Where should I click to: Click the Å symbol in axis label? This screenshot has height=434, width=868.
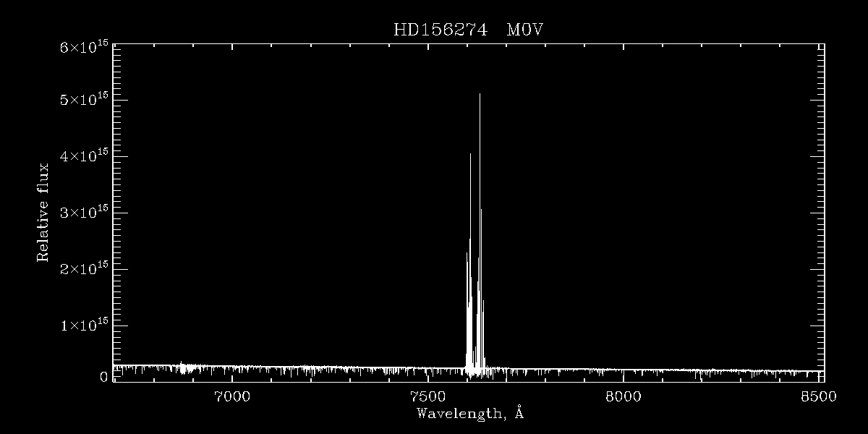click(x=519, y=413)
